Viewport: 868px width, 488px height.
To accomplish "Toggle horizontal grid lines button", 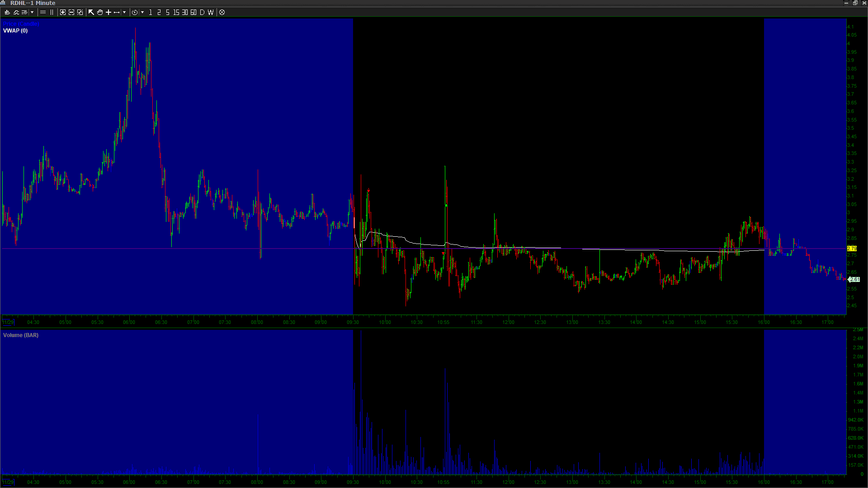I will (43, 12).
